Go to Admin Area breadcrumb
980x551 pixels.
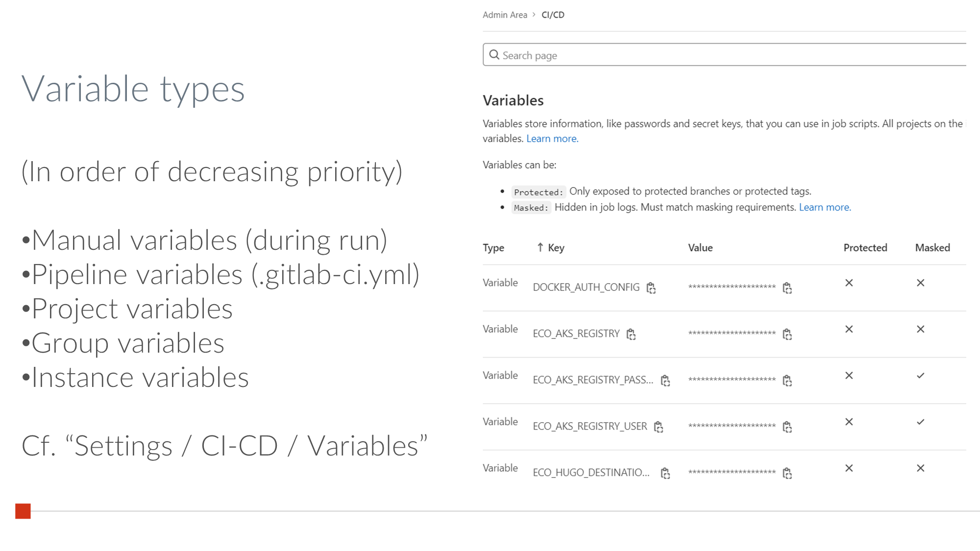click(x=505, y=15)
